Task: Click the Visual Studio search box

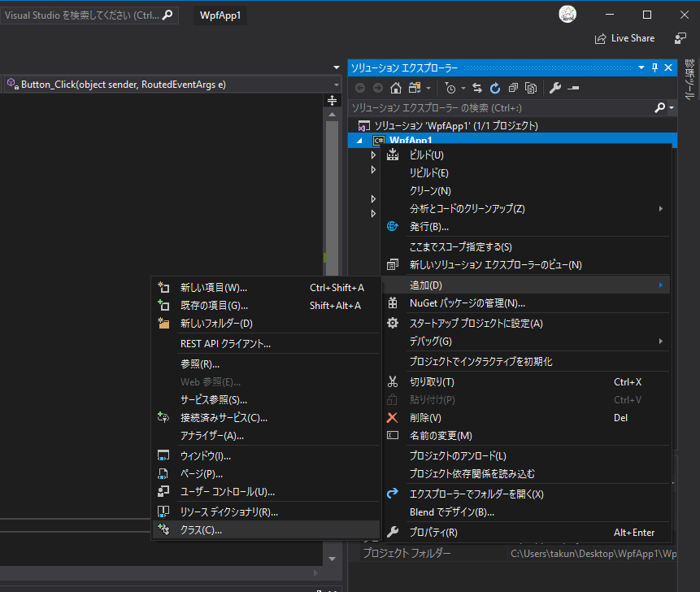Action: [89, 15]
